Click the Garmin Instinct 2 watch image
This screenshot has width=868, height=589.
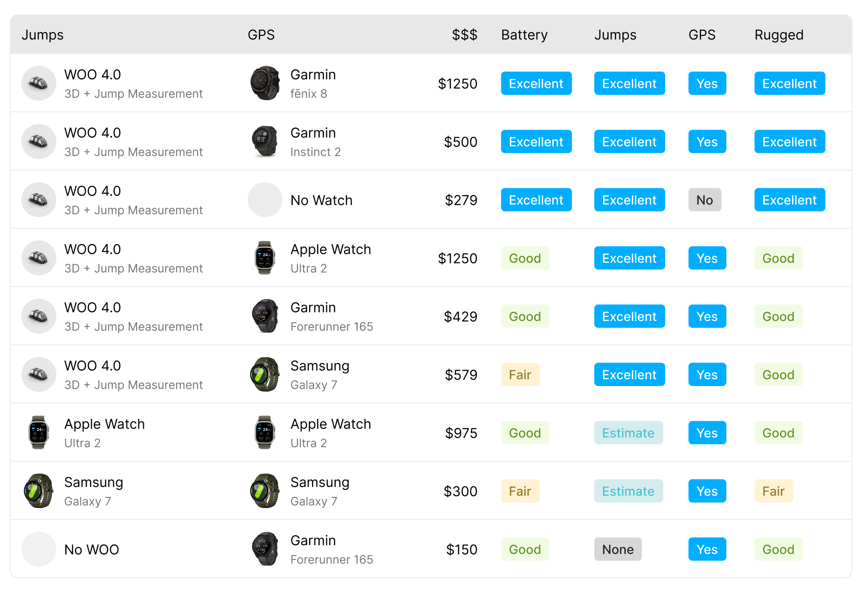click(265, 142)
